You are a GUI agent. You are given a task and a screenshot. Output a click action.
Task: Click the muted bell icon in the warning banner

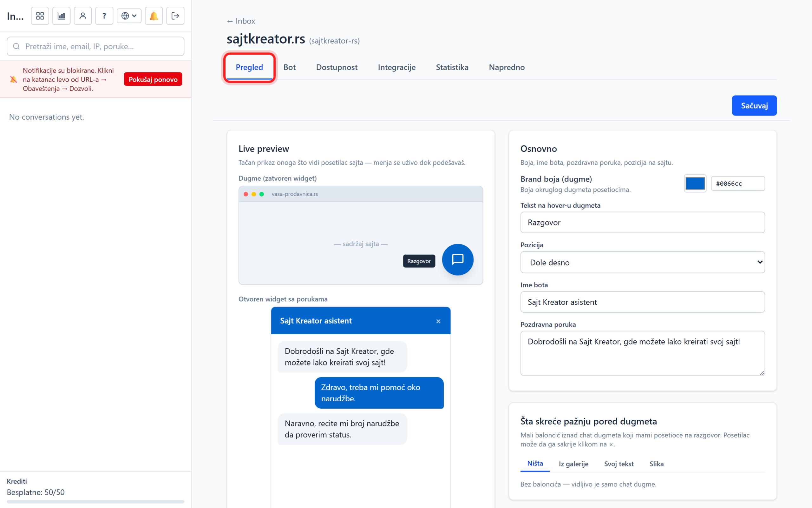pyautogui.click(x=13, y=80)
